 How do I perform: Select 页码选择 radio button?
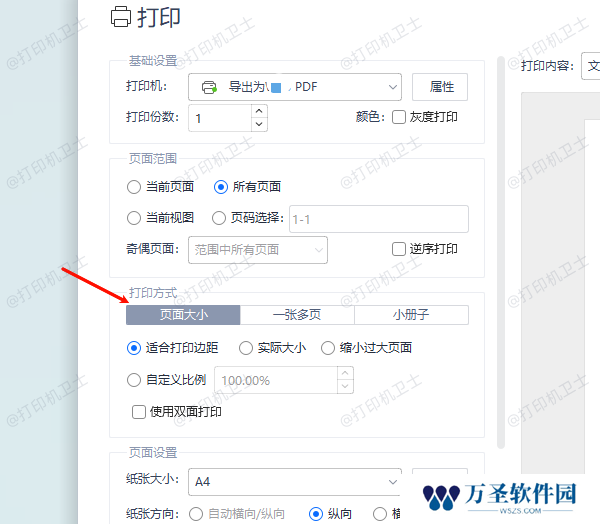click(219, 218)
